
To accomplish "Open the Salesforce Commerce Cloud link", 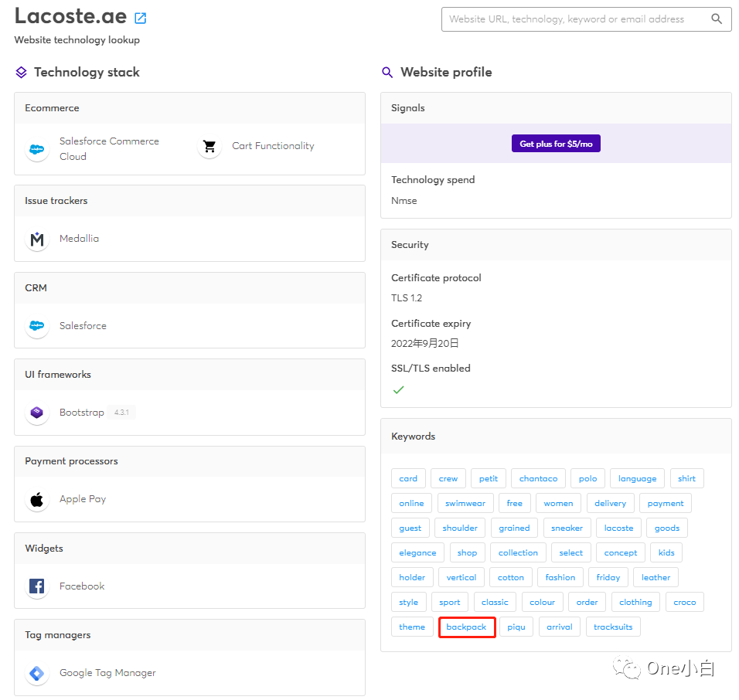I will [x=109, y=149].
